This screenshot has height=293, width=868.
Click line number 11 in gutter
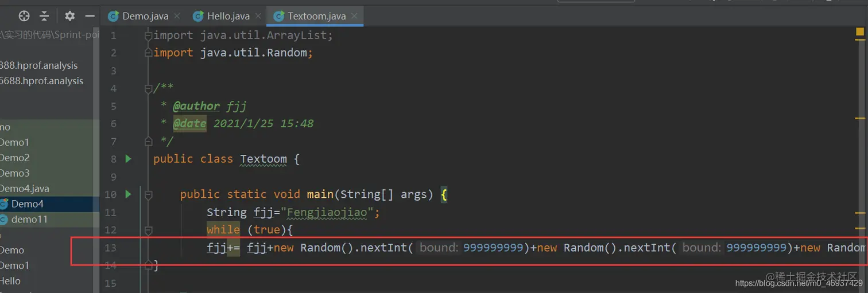pyautogui.click(x=110, y=213)
